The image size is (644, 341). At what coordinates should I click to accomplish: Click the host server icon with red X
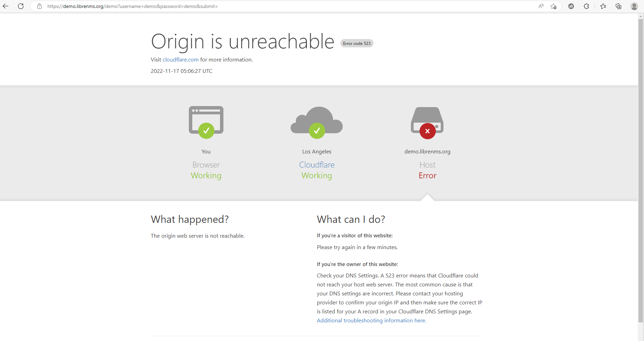(x=427, y=123)
